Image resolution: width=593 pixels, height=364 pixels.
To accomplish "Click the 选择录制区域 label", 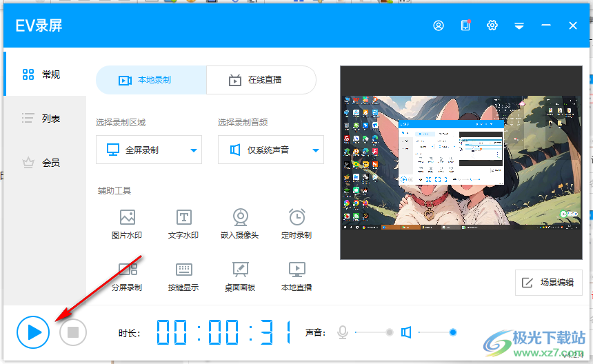I will coord(121,122).
